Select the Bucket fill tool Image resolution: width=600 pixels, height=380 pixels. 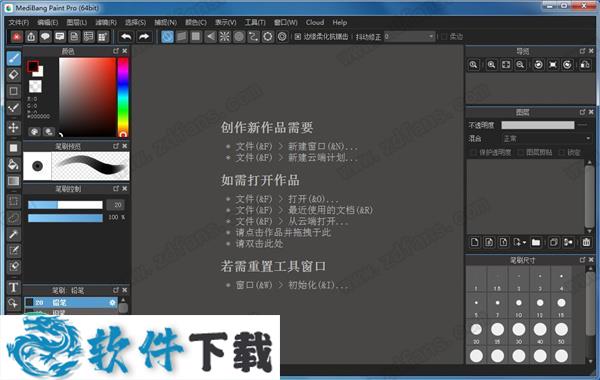point(14,164)
